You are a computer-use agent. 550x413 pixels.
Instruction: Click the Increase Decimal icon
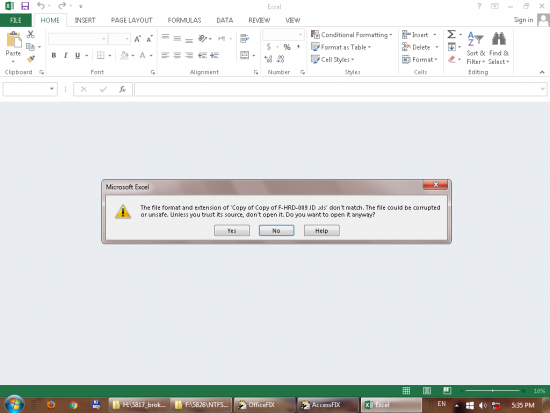(x=268, y=59)
